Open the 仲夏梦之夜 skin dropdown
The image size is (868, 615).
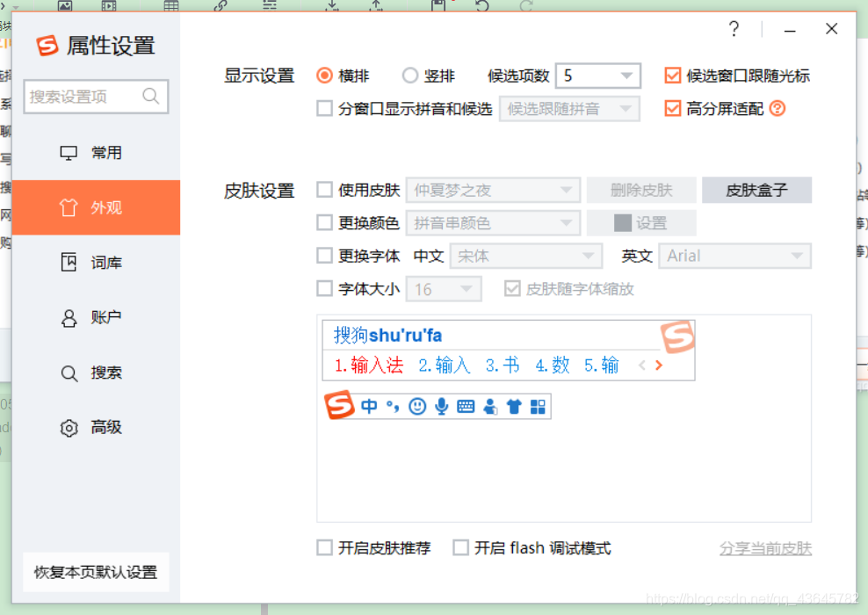point(493,191)
